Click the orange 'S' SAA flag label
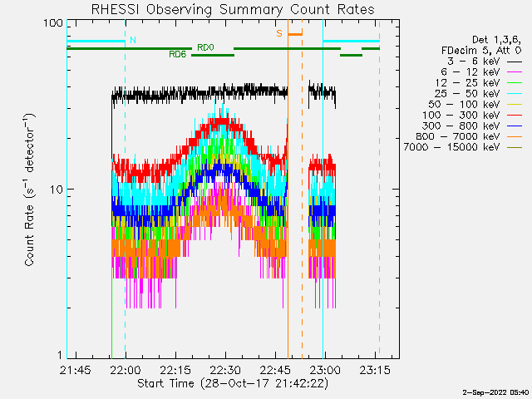Image resolution: width=532 pixels, height=399 pixels. point(279,33)
